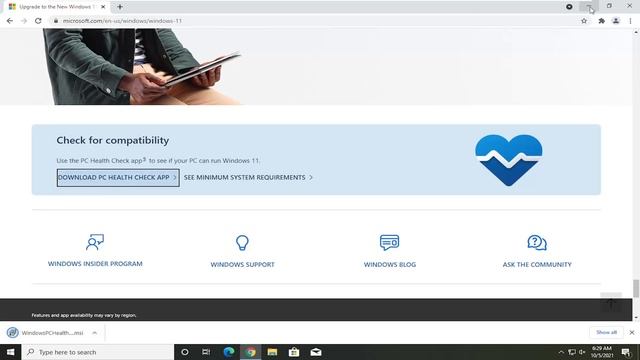The image size is (640, 360).
Task: Go back to the previous page
Action: coord(10,21)
